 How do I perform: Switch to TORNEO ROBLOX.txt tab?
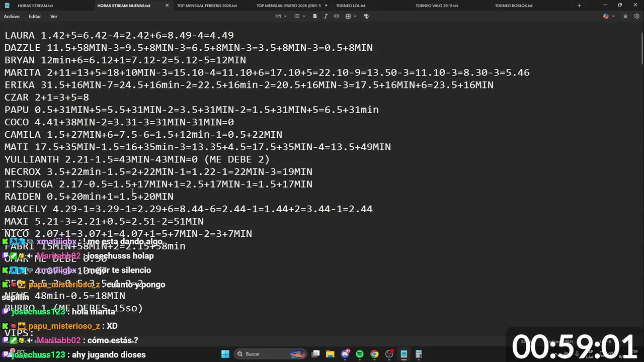tap(514, 6)
